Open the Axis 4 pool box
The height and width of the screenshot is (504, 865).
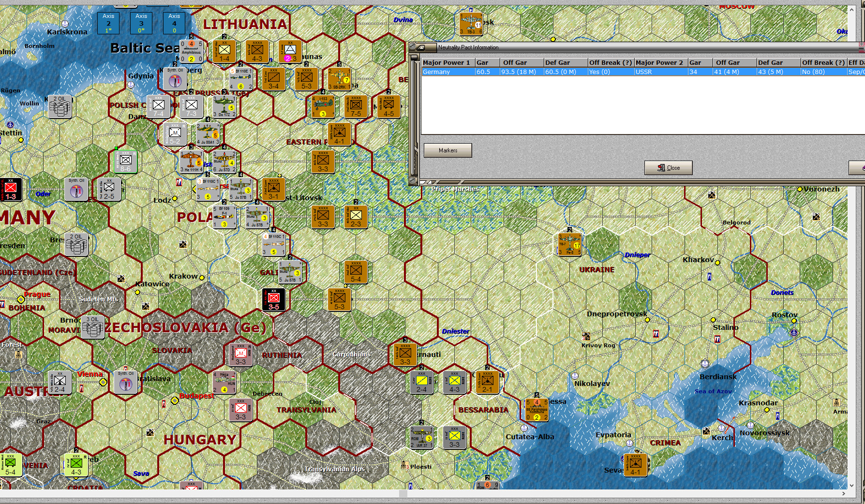coord(174,23)
